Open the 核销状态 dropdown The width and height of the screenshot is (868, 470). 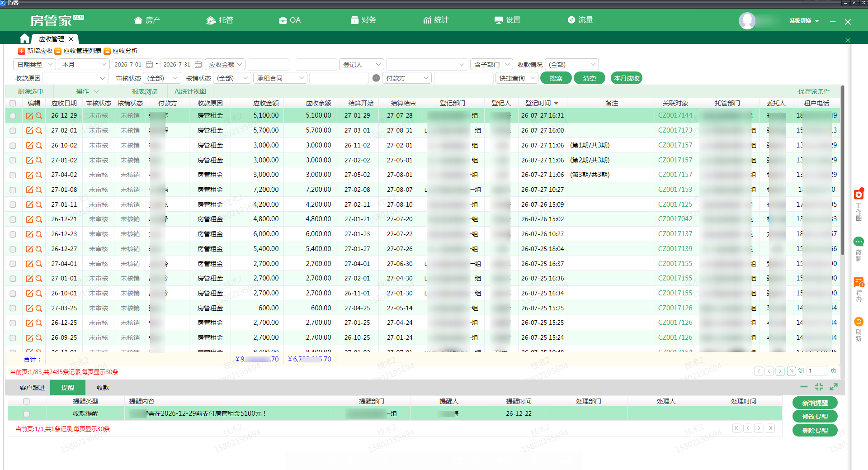[x=232, y=78]
